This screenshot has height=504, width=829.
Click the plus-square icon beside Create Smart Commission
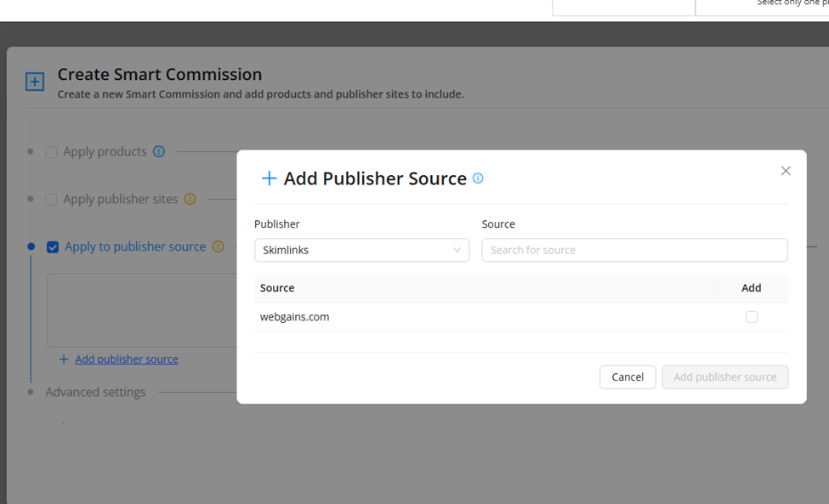click(x=34, y=82)
